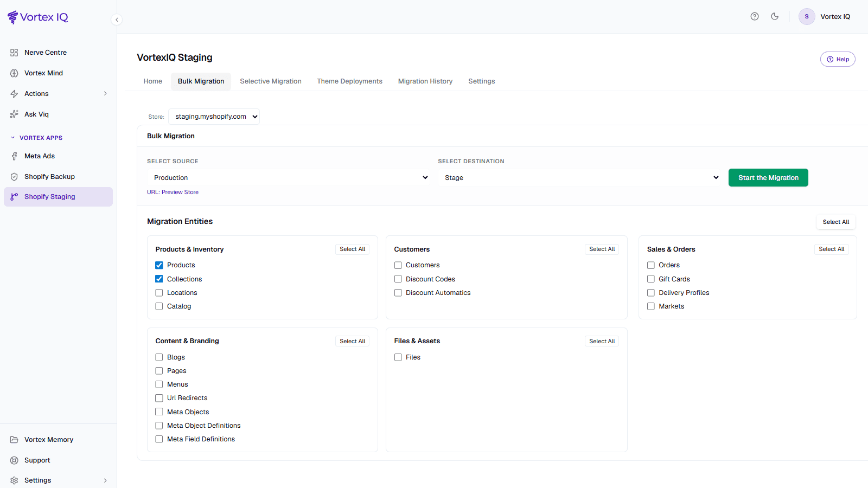This screenshot has height=488, width=868.
Task: Open the Select Source Production dropdown
Action: (x=290, y=178)
